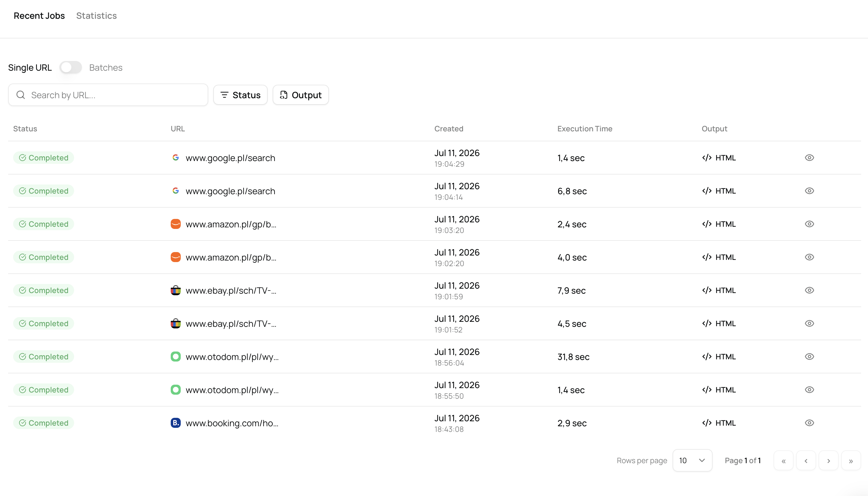
Task: Click the Otodom favicon in the 18:56:04 row
Action: [176, 357]
